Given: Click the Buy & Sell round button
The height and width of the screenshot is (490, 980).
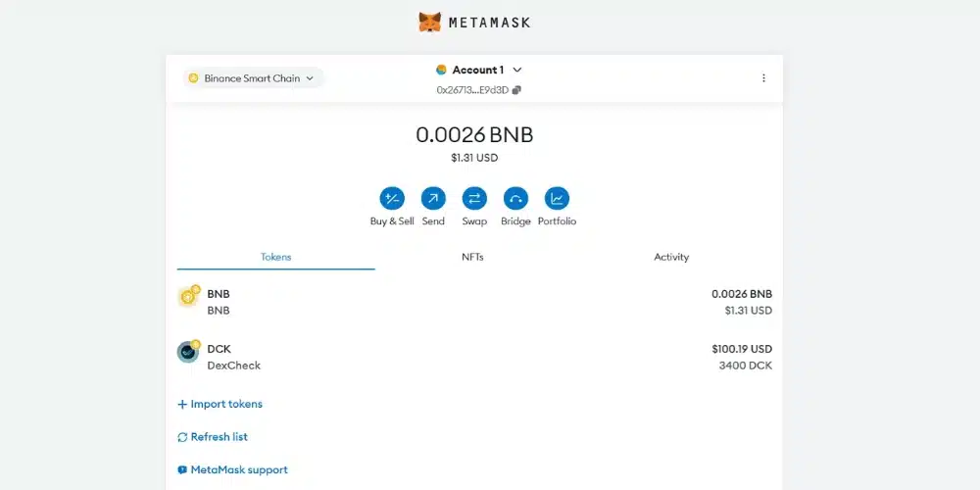Looking at the screenshot, I should (392, 199).
